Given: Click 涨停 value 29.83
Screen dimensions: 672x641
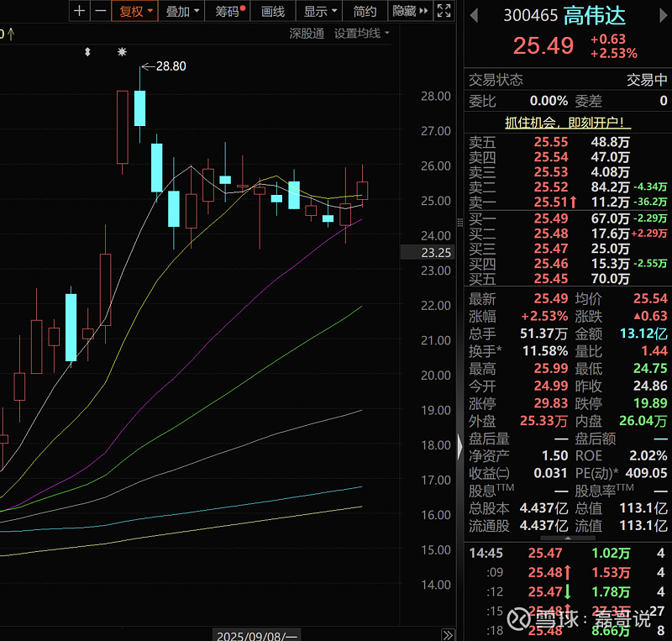Looking at the screenshot, I should click(x=551, y=403).
